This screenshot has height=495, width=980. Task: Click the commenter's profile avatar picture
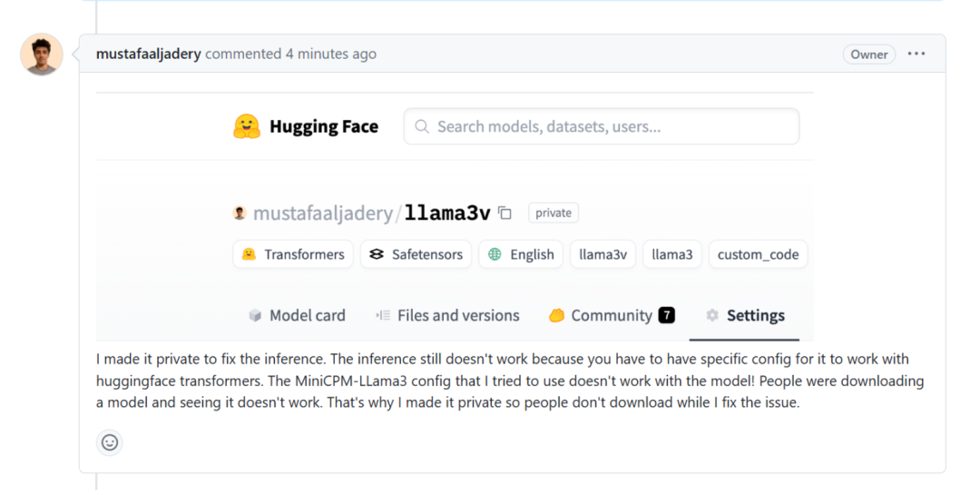tap(42, 54)
